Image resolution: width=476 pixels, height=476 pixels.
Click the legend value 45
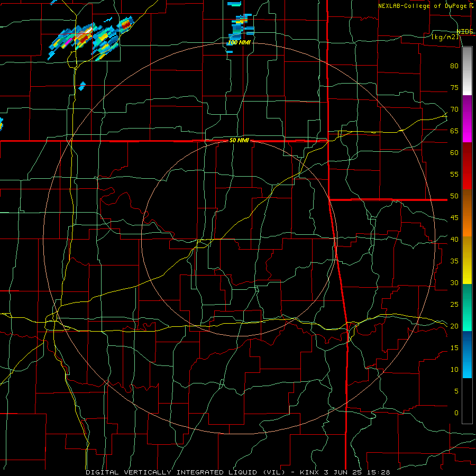tap(454, 218)
